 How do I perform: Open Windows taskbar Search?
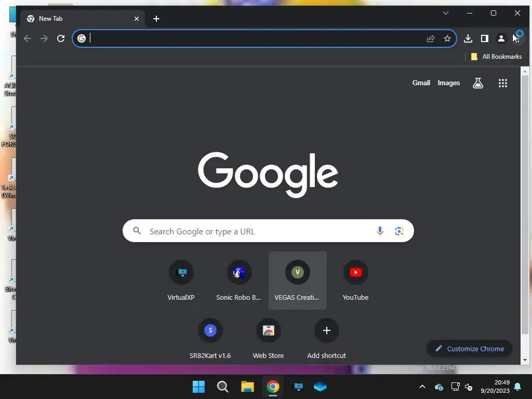(x=223, y=387)
